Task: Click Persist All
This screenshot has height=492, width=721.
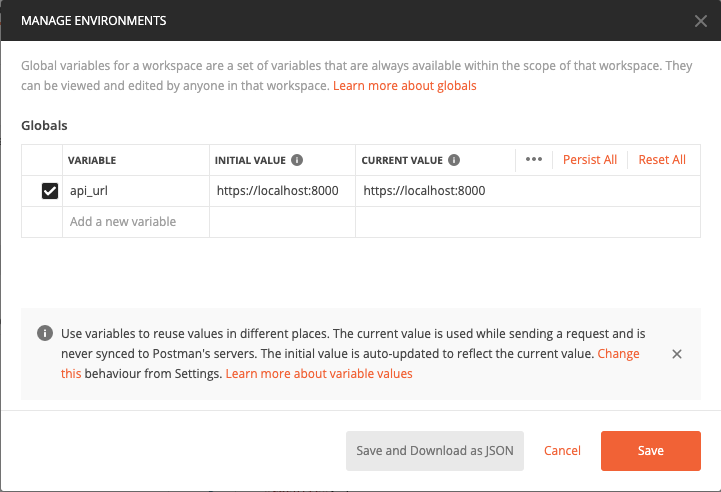Action: pos(589,160)
